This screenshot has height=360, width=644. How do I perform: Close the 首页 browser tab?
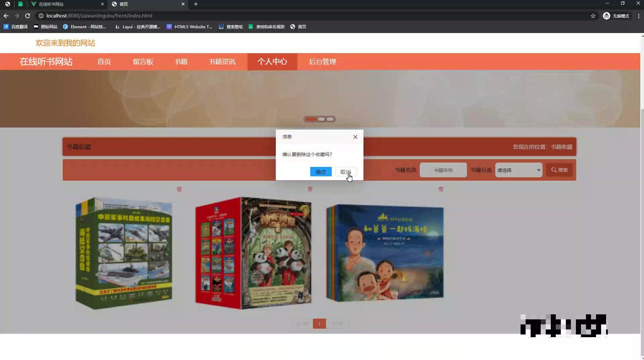[x=183, y=4]
